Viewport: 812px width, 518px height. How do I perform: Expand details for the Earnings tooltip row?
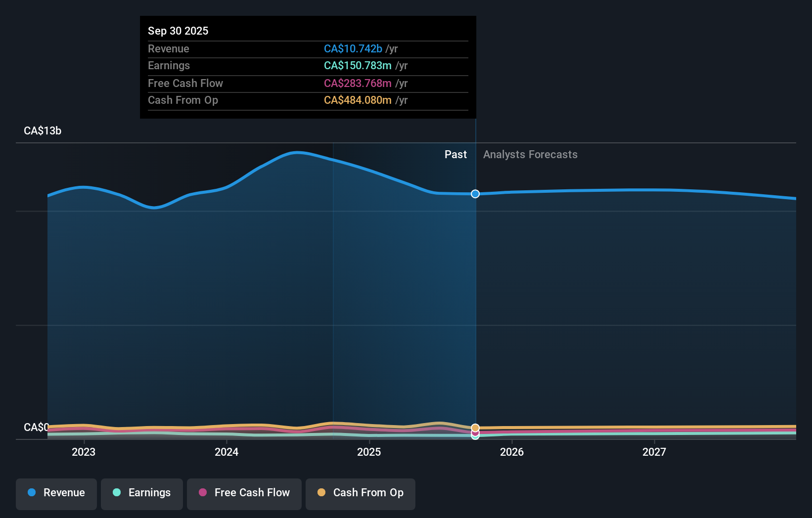(x=169, y=65)
